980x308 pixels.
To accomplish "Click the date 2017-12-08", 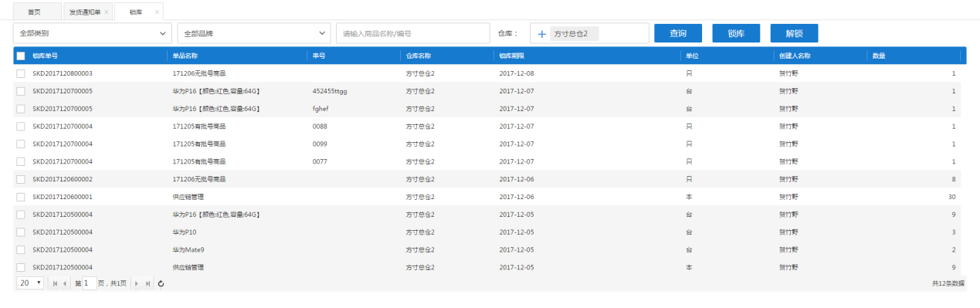I will pyautogui.click(x=517, y=73).
